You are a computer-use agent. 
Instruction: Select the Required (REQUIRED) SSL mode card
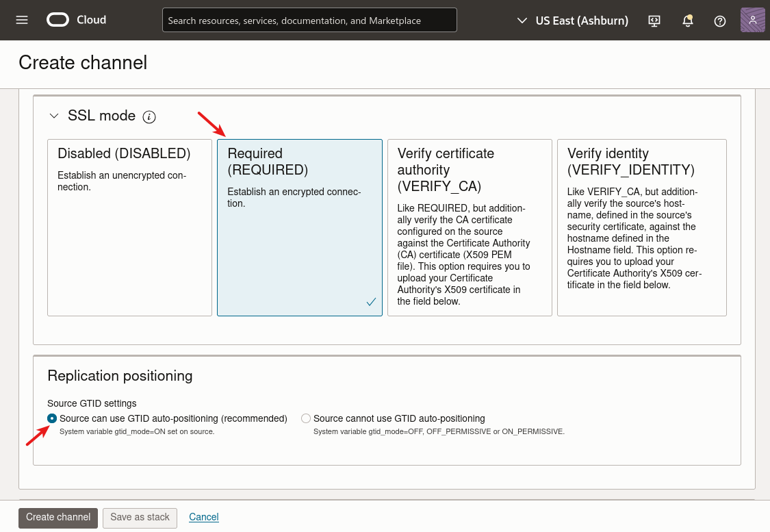[300, 227]
